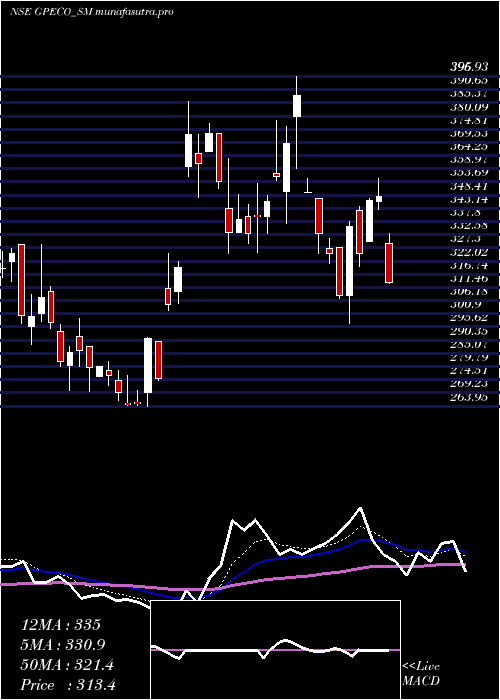The height and width of the screenshot is (700, 500).
Task: Click inside the MACD inset panel
Action: [x=275, y=650]
